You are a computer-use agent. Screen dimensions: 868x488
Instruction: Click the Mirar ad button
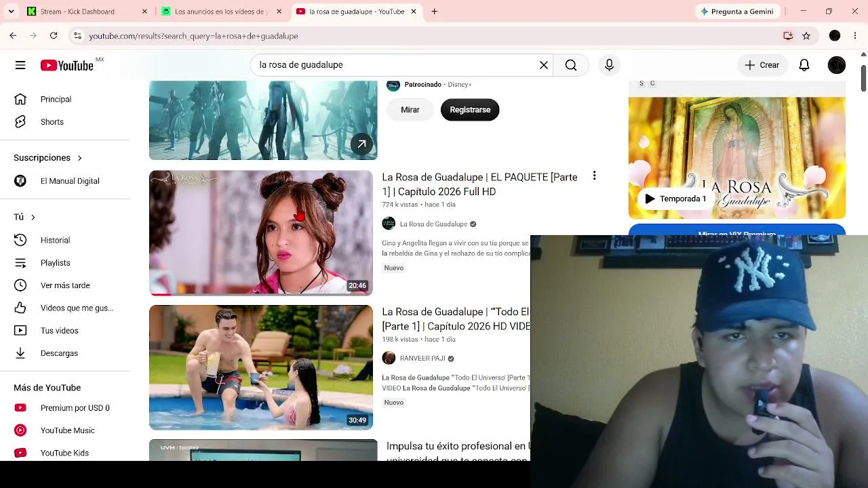[410, 110]
